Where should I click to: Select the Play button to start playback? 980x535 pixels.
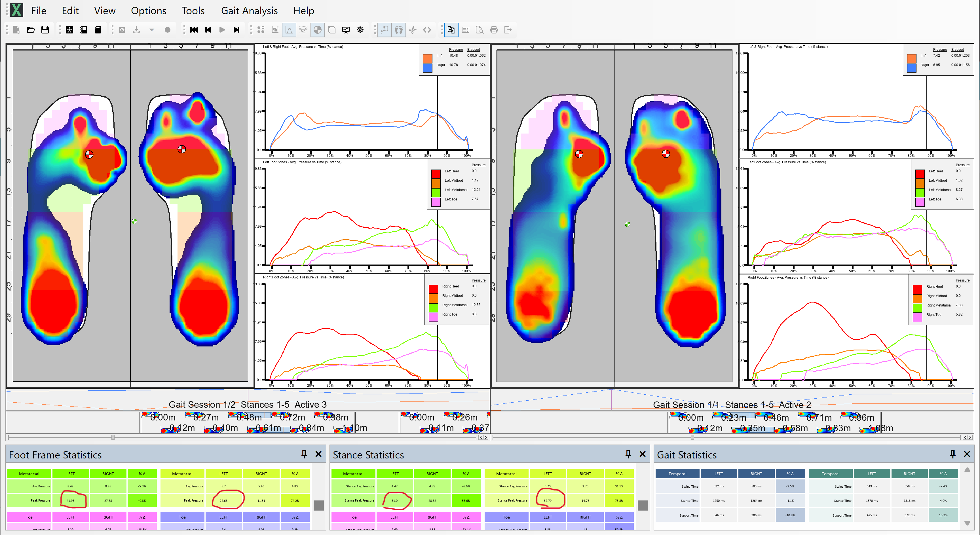[222, 30]
